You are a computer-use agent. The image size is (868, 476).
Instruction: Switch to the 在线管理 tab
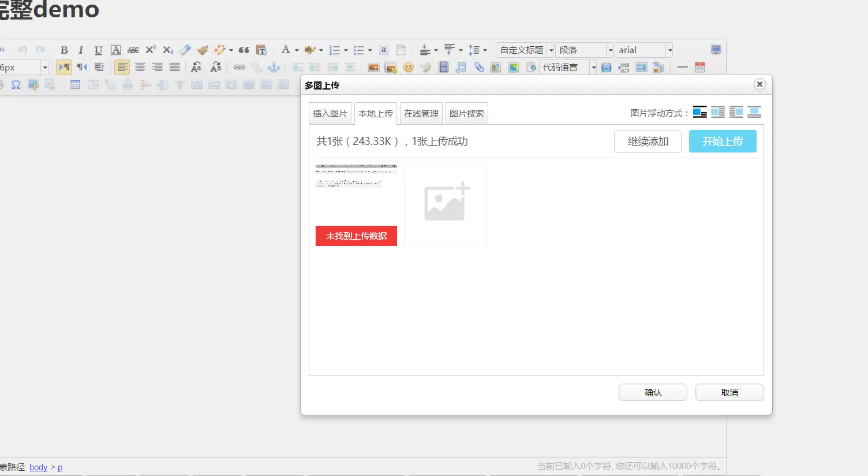(421, 113)
